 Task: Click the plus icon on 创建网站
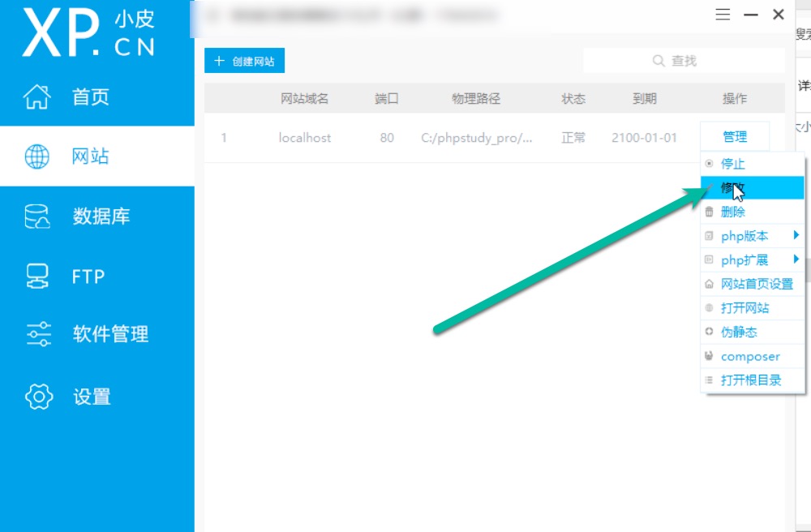[x=219, y=61]
